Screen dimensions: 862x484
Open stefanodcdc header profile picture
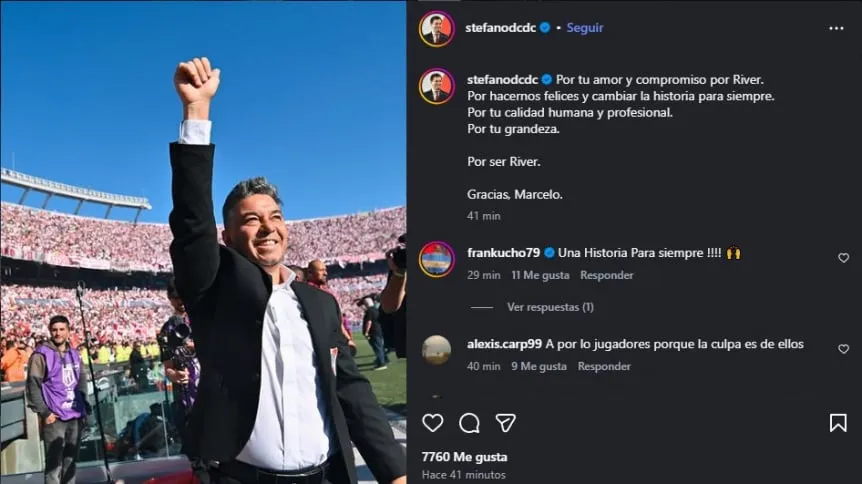click(437, 28)
